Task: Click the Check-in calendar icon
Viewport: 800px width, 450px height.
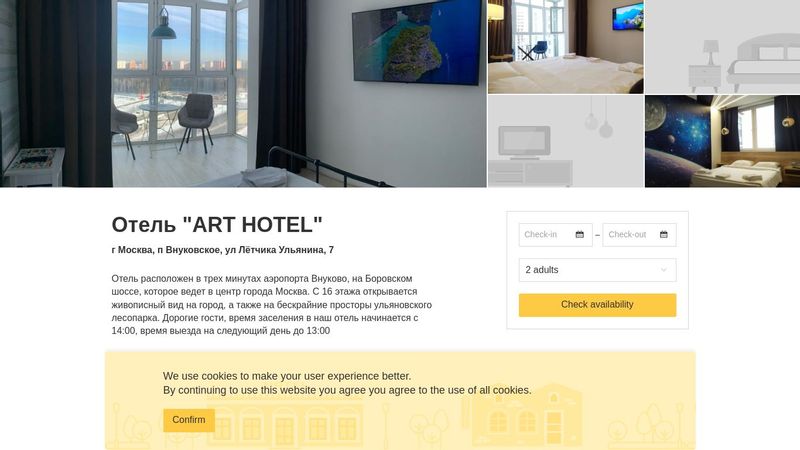Action: (x=580, y=235)
